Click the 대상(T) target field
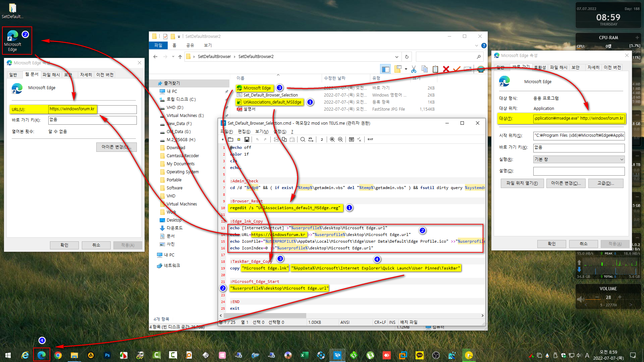Screen dimensions: 644x362 (579, 118)
